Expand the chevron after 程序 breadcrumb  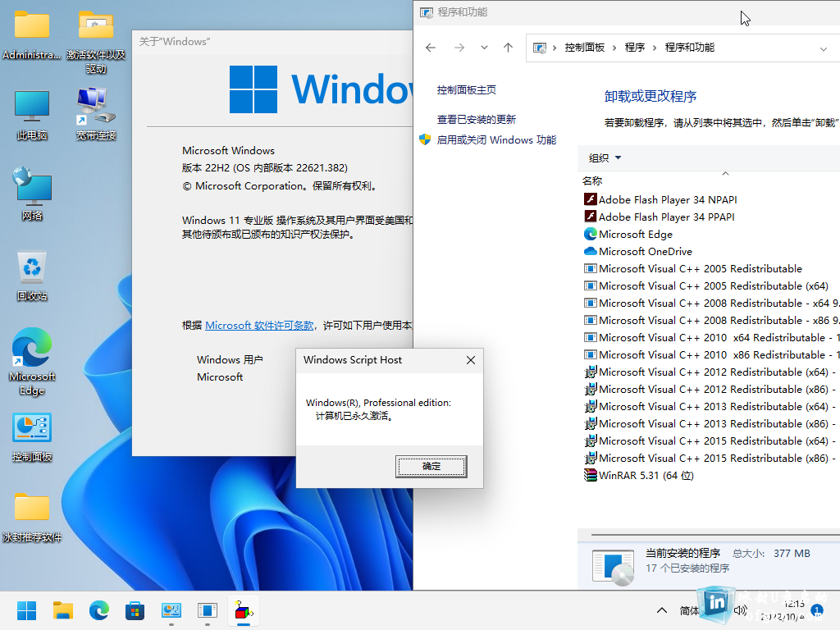click(x=654, y=48)
